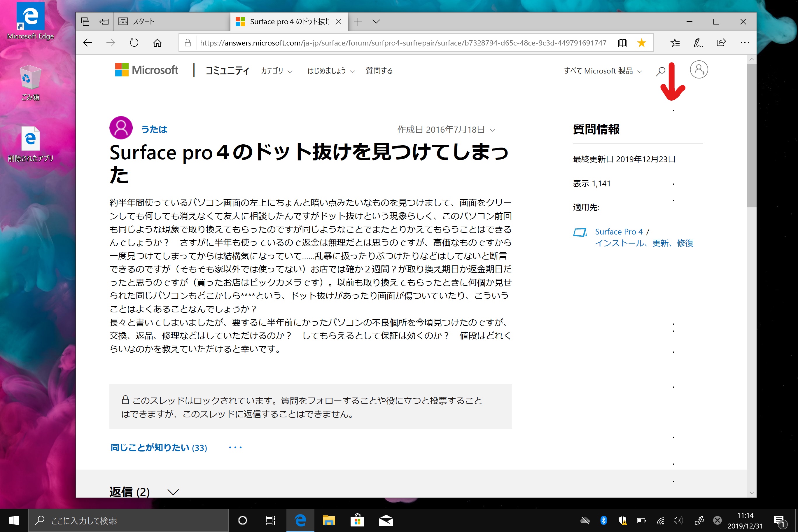Open the tabs you've set aside
The width and height of the screenshot is (798, 532).
click(85, 22)
